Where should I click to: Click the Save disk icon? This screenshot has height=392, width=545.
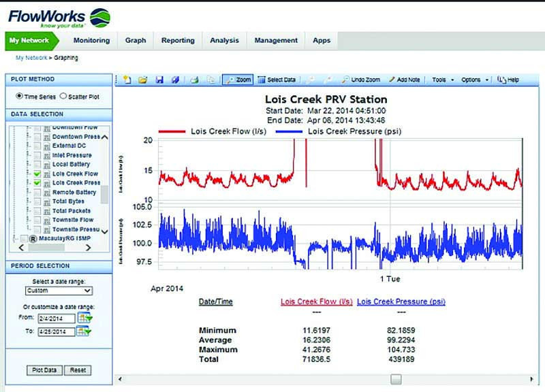tap(159, 80)
